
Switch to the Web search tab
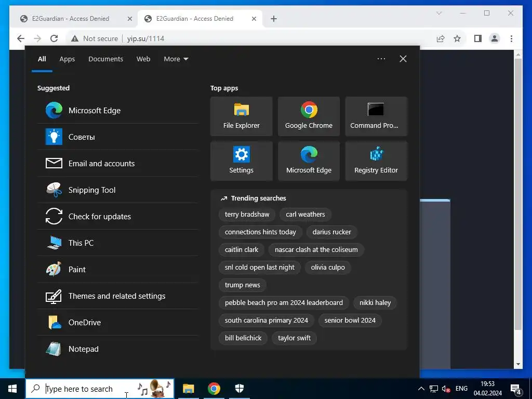click(143, 59)
